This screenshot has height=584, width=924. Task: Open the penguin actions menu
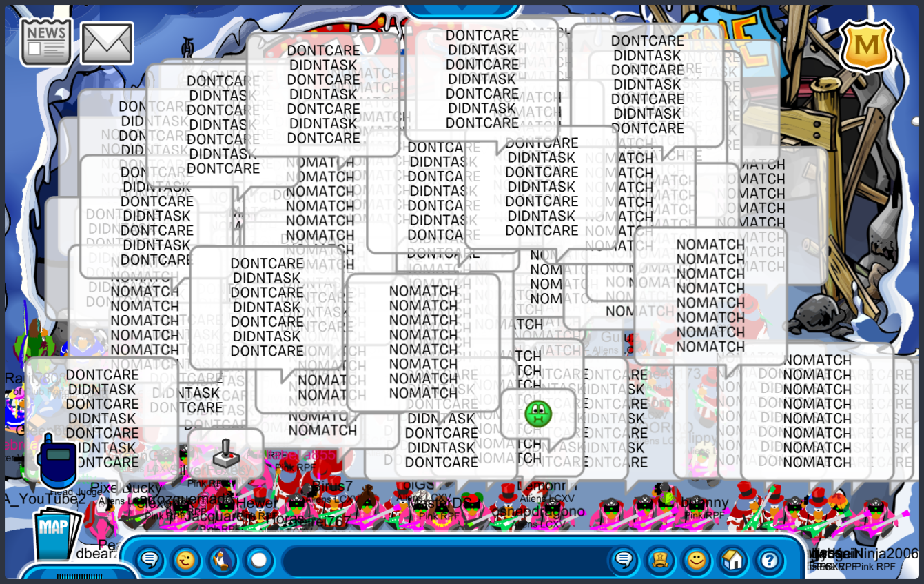tap(222, 559)
